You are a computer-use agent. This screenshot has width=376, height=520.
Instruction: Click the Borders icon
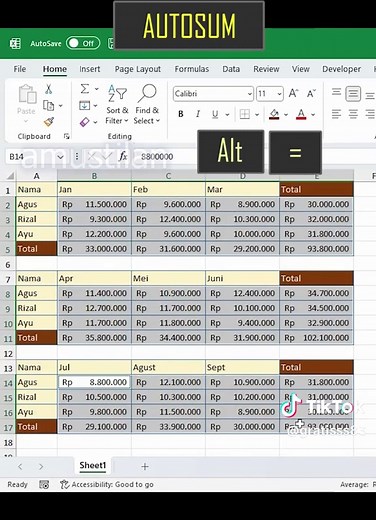click(245, 114)
